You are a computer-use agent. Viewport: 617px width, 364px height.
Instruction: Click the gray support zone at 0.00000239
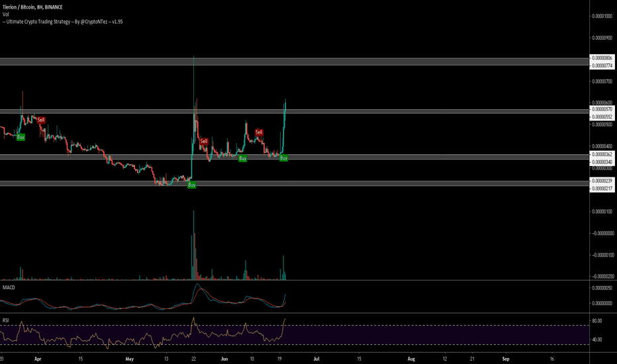coord(295,183)
